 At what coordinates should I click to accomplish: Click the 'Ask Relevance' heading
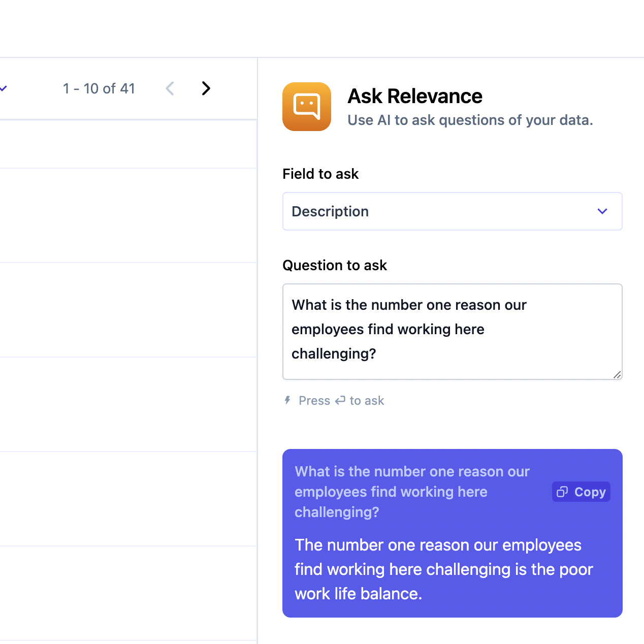415,96
